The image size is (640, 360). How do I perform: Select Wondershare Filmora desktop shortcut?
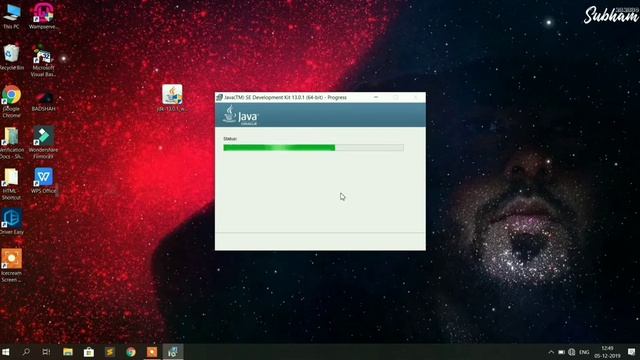(43, 143)
